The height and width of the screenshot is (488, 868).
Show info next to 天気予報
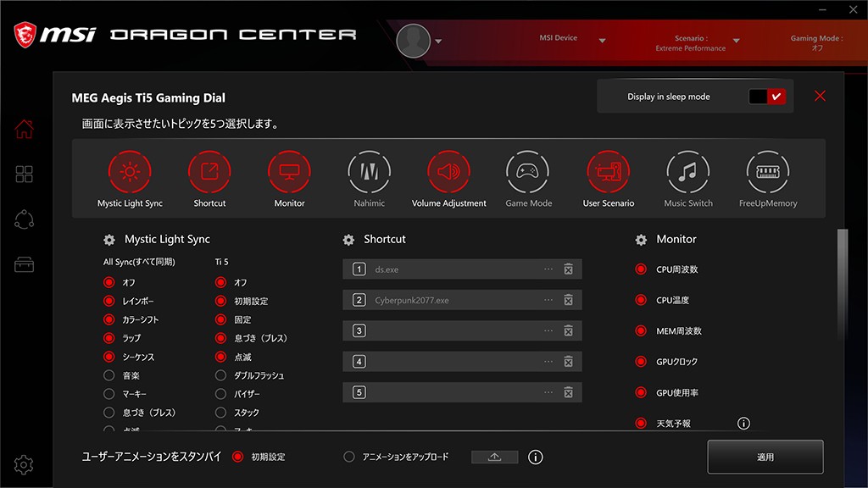(743, 424)
